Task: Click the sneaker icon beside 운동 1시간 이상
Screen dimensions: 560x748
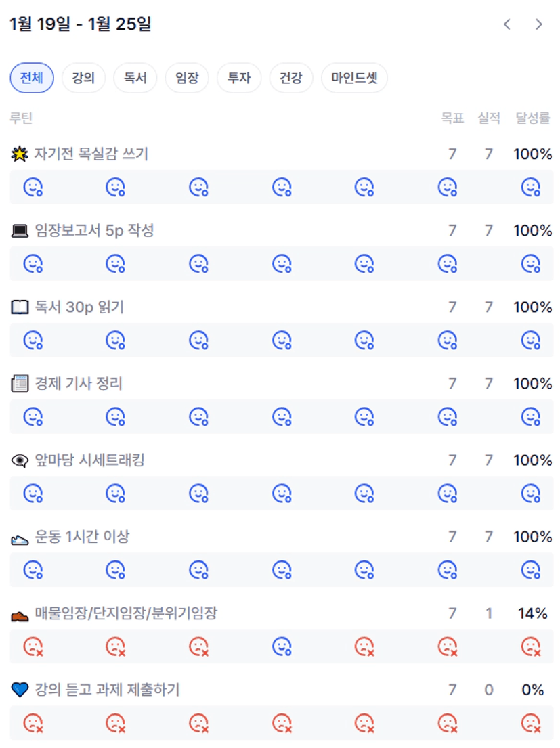Action: click(20, 537)
